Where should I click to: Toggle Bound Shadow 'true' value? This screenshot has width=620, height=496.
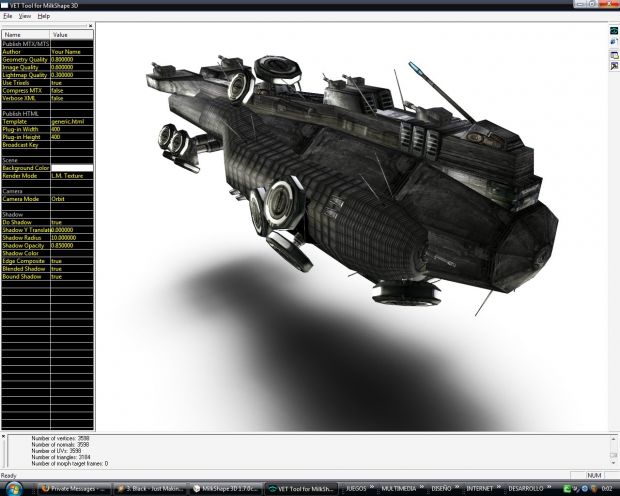pos(72,276)
